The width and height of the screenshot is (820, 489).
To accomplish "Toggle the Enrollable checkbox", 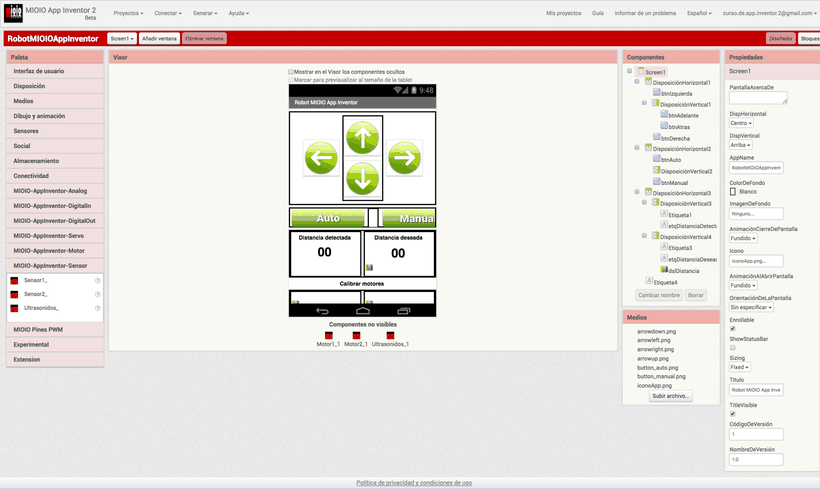I will [733, 328].
